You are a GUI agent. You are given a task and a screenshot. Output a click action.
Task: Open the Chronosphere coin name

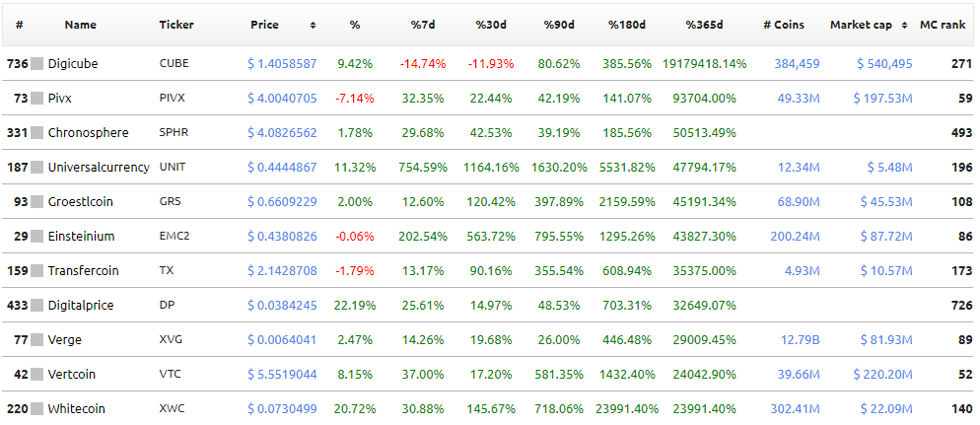click(x=88, y=132)
